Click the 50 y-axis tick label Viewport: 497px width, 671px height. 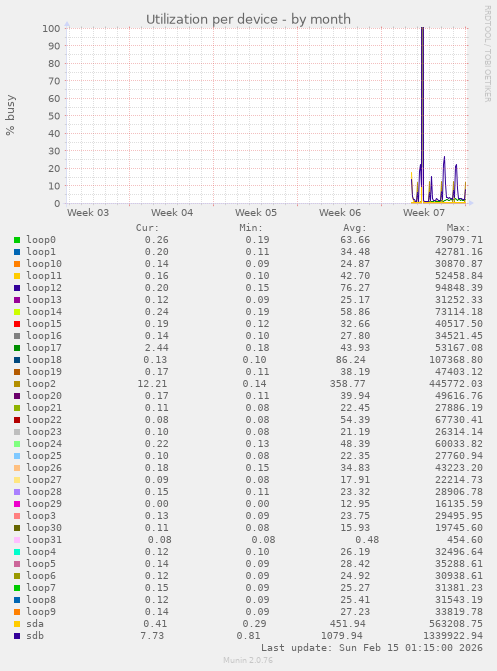54,116
